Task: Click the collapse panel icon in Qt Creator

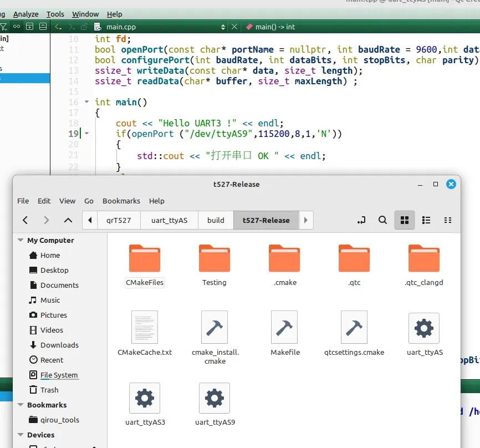Action: point(43,27)
